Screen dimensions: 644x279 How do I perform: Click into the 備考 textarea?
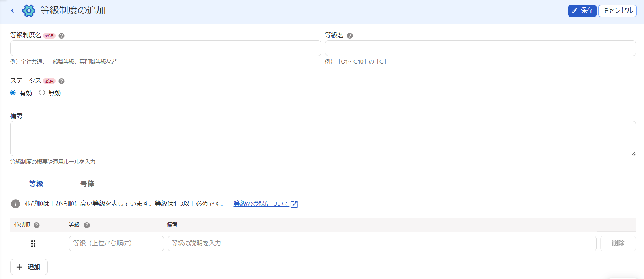click(x=323, y=139)
